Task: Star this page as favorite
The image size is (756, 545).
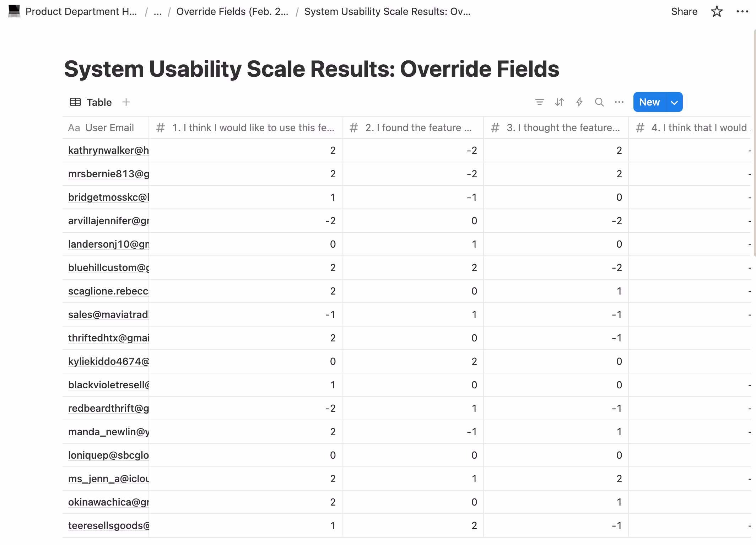Action: pyautogui.click(x=717, y=12)
